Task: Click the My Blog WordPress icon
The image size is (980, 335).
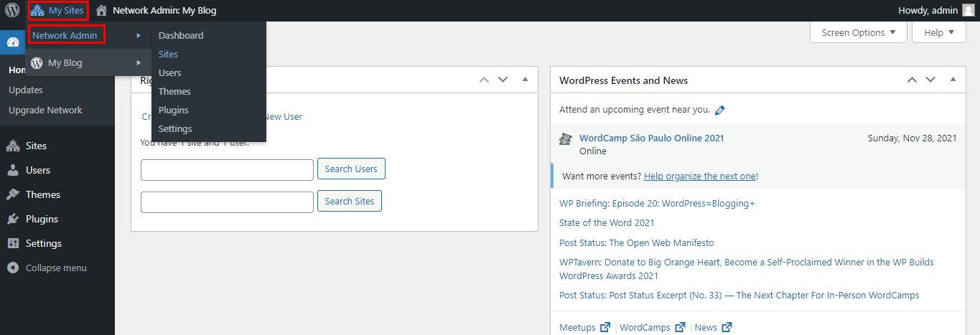Action: point(37,62)
